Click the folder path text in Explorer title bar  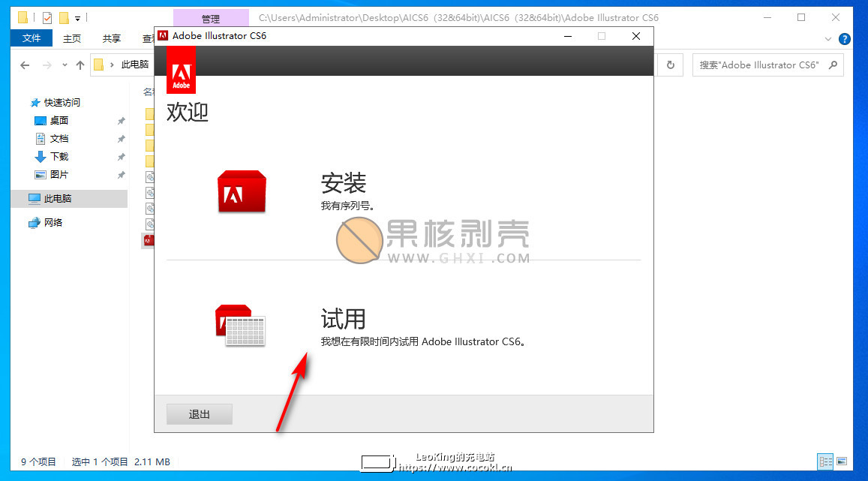(x=458, y=18)
